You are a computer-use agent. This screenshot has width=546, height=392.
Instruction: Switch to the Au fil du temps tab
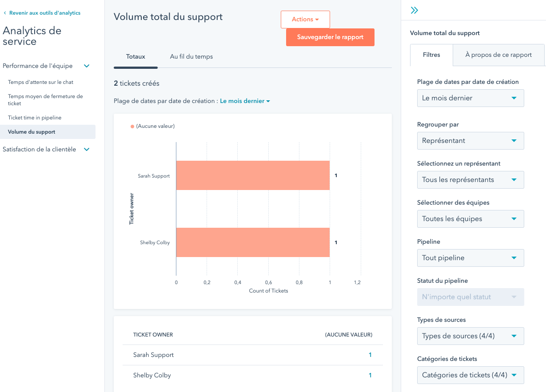pos(191,57)
